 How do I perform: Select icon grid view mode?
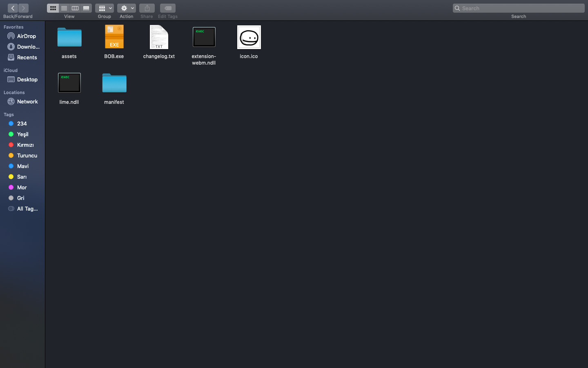point(53,8)
